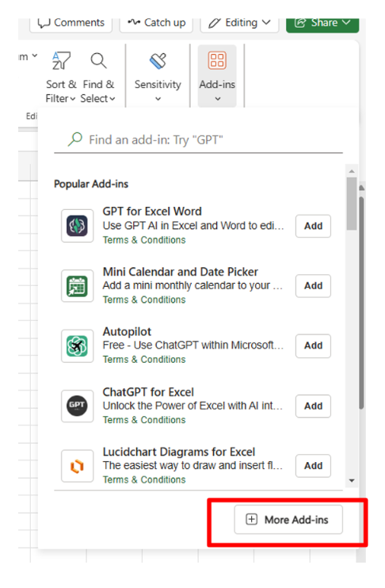The image size is (385, 588).
Task: Open the Comments pane
Action: (71, 23)
